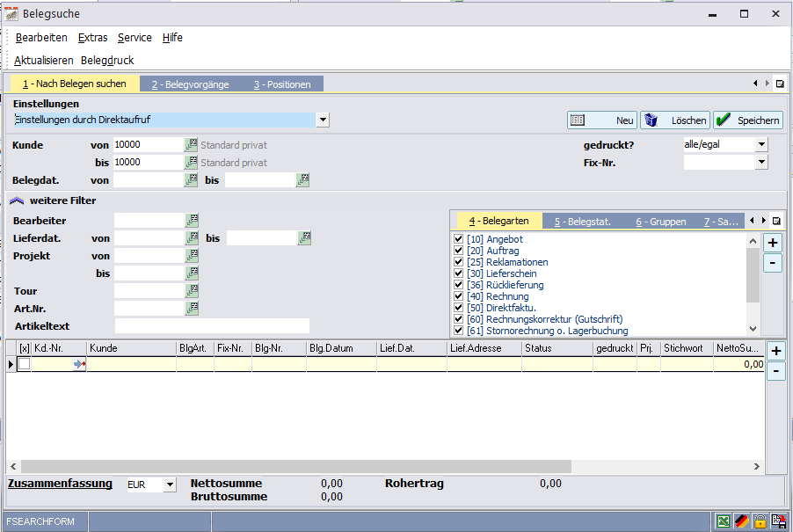Toggle [36] Rücklieferung checkbox
The image size is (793, 532).
pyautogui.click(x=459, y=285)
